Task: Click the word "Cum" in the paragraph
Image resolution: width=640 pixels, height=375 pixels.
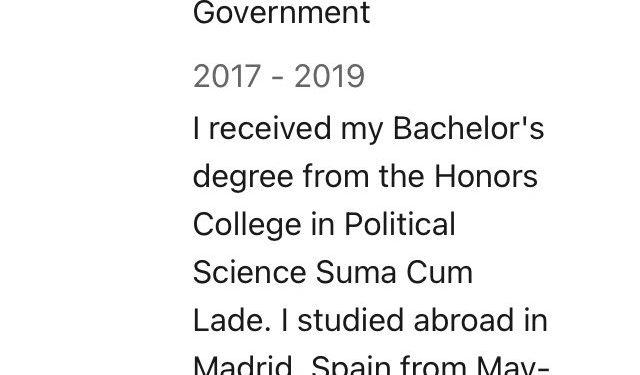Action: [440, 273]
